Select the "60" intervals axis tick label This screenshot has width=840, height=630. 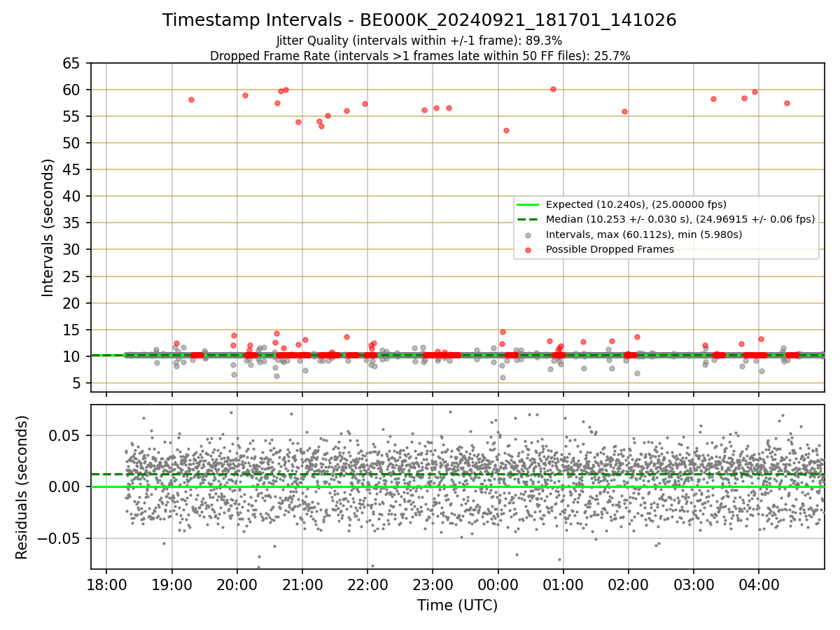(73, 90)
